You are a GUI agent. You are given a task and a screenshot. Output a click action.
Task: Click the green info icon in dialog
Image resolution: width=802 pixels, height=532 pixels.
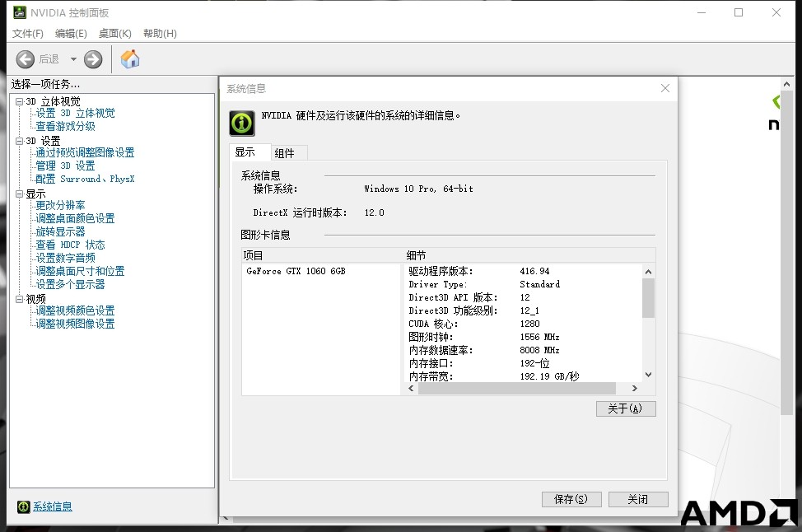pyautogui.click(x=242, y=123)
